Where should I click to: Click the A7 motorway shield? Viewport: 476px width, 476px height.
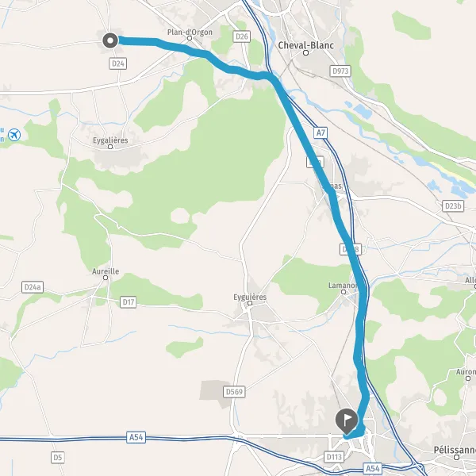(321, 132)
